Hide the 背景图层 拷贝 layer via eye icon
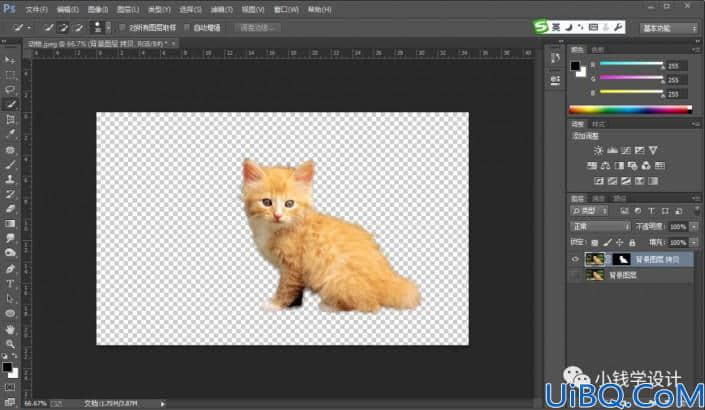The height and width of the screenshot is (410, 705). point(575,259)
